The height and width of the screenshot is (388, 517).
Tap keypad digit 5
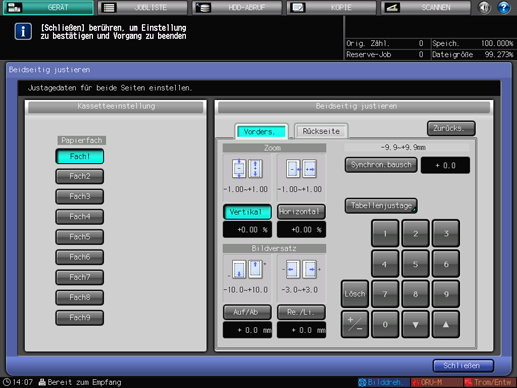click(x=415, y=264)
